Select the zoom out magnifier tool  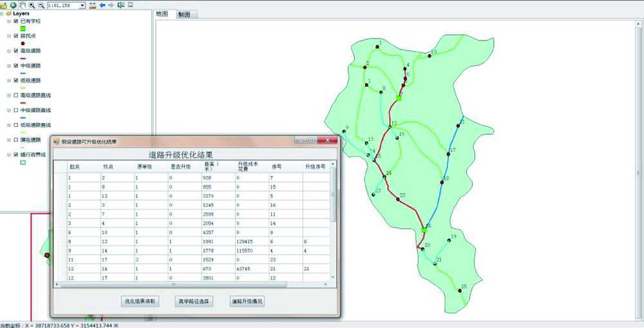click(x=41, y=5)
